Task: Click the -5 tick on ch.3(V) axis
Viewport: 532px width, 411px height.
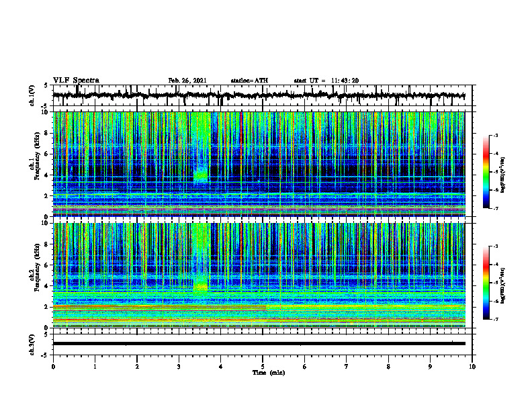Action: [45, 355]
